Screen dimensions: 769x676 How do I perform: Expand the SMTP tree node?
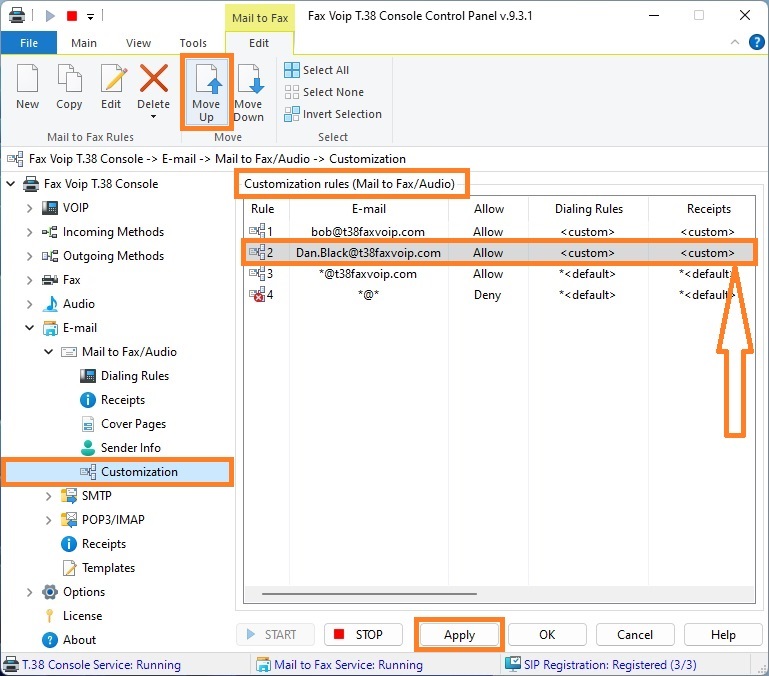point(49,496)
